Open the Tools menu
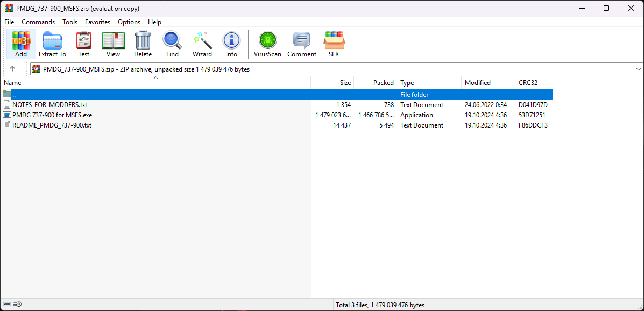 point(70,22)
